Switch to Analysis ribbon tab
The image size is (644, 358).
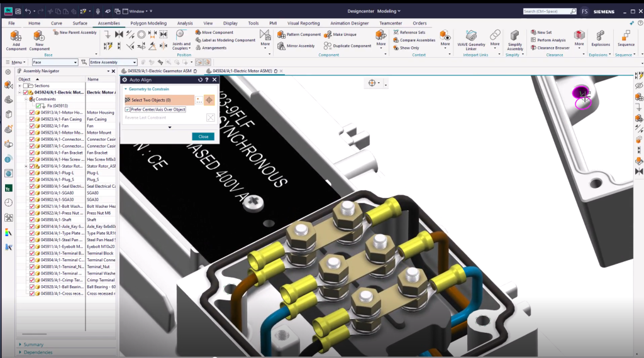pos(185,23)
